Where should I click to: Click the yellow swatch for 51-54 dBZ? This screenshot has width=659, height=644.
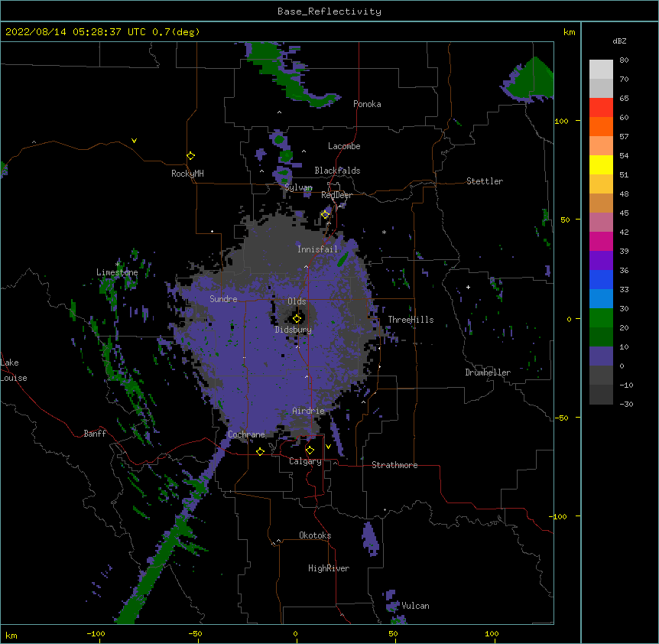(x=601, y=164)
